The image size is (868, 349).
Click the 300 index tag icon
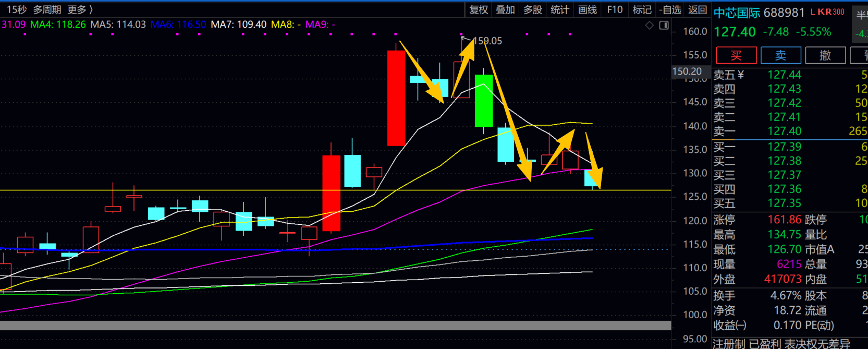tap(838, 12)
